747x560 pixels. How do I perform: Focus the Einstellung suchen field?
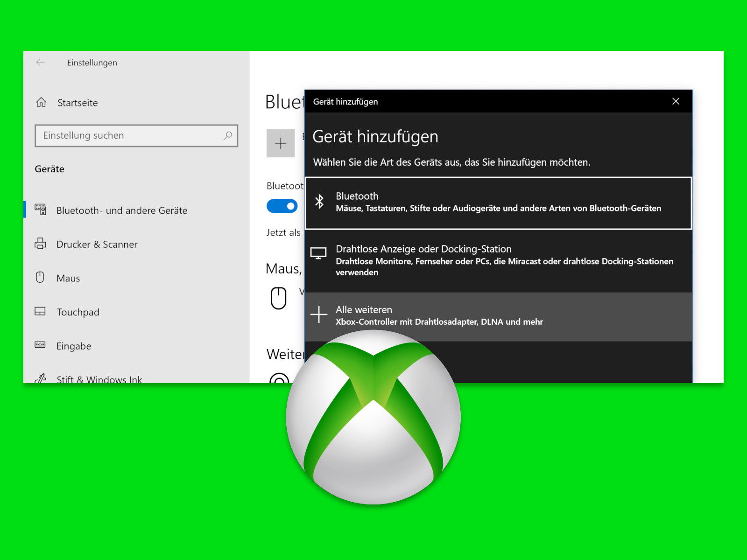click(136, 136)
